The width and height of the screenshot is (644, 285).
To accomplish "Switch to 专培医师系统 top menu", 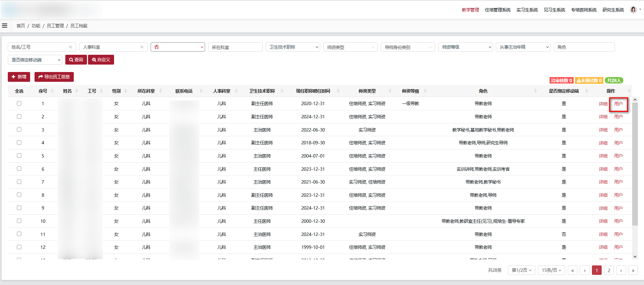I will point(584,10).
